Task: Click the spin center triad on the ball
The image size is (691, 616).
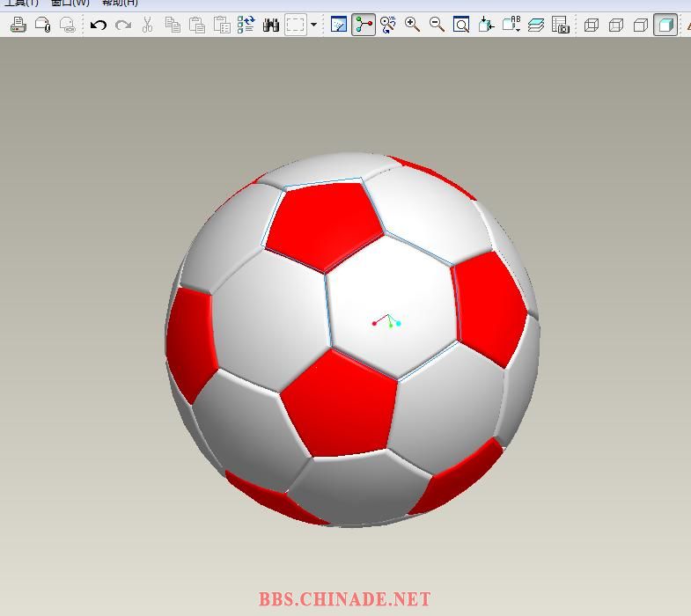Action: pos(387,321)
